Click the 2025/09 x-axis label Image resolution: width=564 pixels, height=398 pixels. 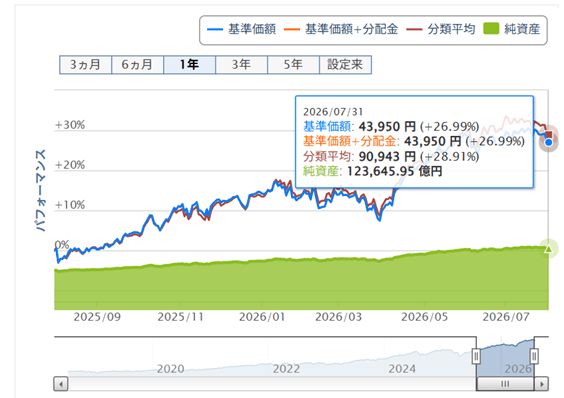pos(97,317)
